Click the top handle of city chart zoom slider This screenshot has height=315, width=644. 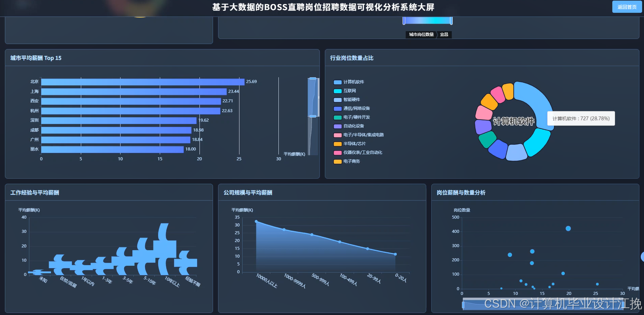(313, 79)
